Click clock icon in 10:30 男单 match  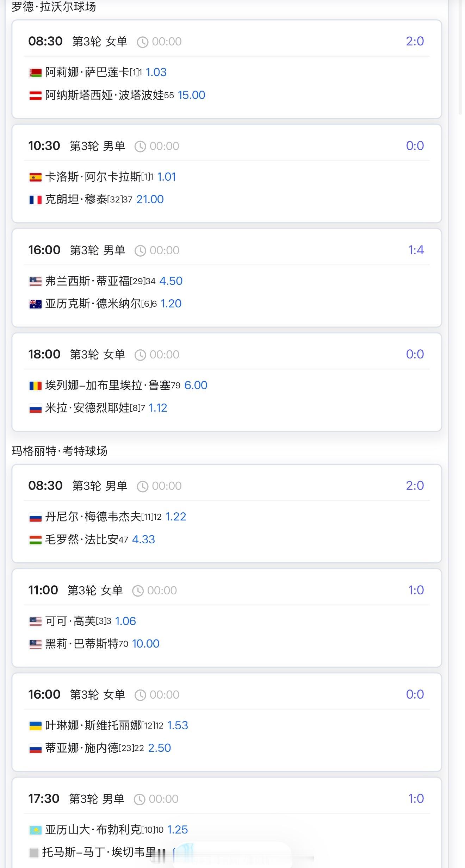140,146
